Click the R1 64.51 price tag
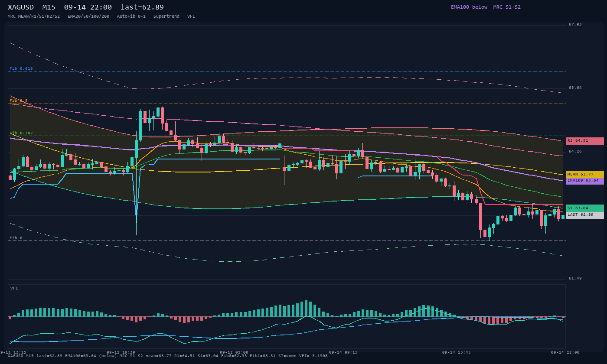The width and height of the screenshot is (607, 364). pos(585,141)
